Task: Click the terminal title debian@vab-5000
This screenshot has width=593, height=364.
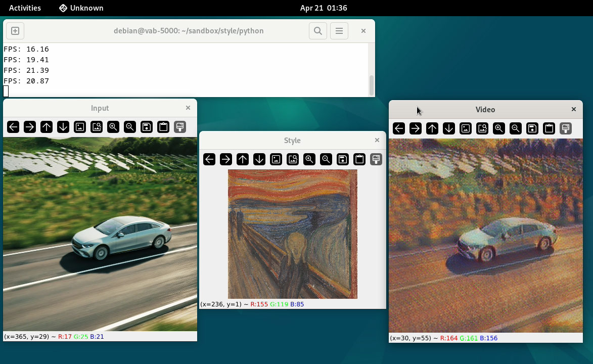Action: click(189, 31)
